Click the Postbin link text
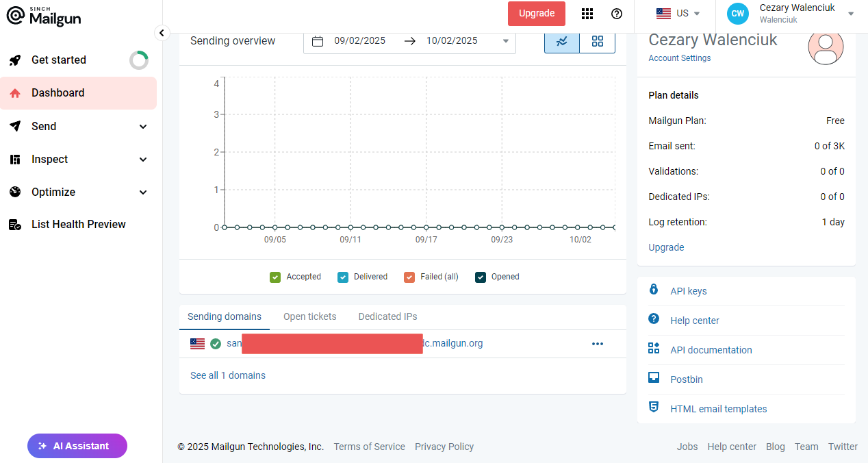Viewport: 868px width, 463px height. point(687,379)
